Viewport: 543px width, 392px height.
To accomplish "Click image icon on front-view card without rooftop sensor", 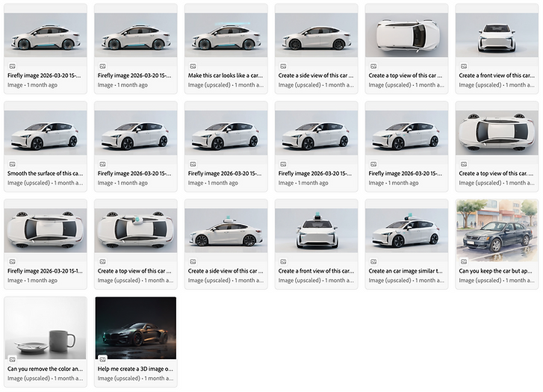I will click(464, 66).
